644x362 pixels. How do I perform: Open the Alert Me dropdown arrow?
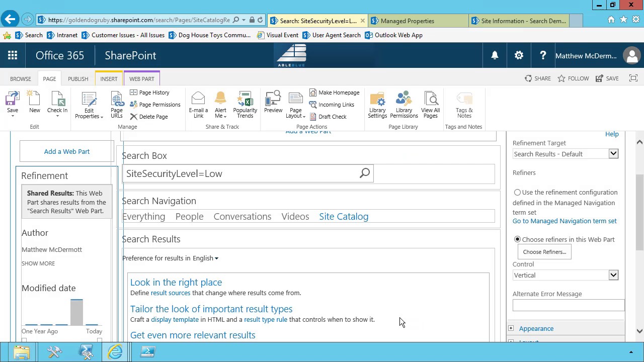coord(225,117)
